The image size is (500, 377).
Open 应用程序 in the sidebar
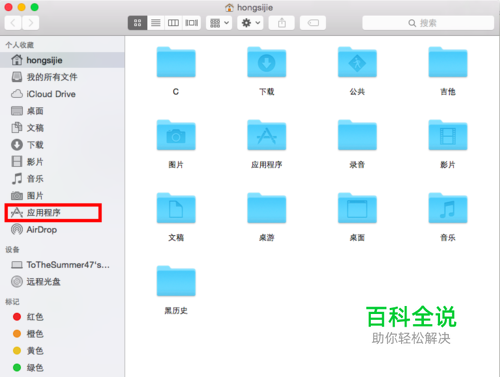(62, 212)
